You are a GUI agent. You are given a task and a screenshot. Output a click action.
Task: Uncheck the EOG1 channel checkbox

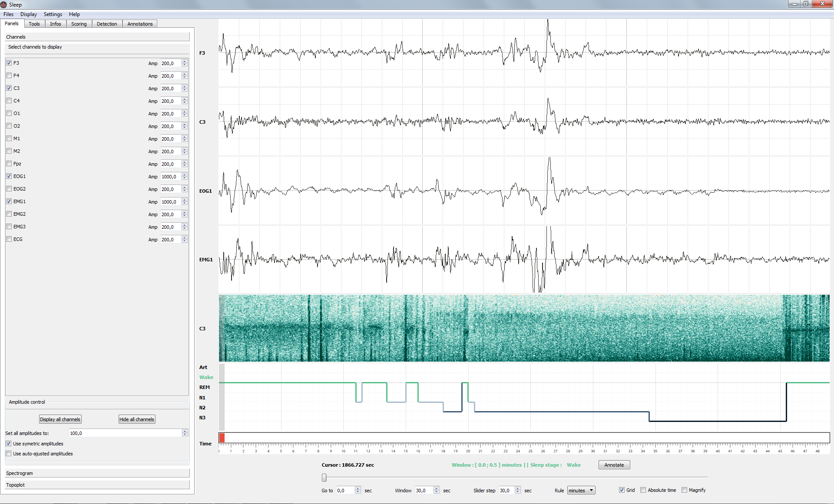point(9,176)
